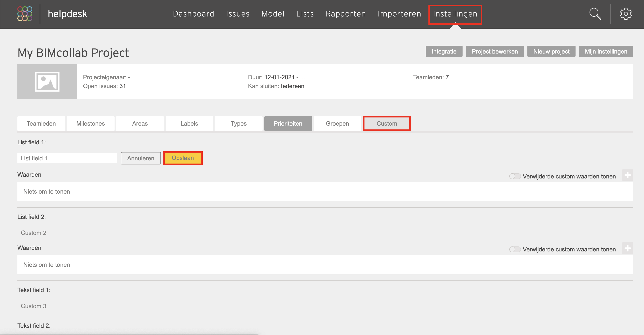Click the Duur: 12-01-2021 text
This screenshot has width=644, height=335.
coord(277,77)
